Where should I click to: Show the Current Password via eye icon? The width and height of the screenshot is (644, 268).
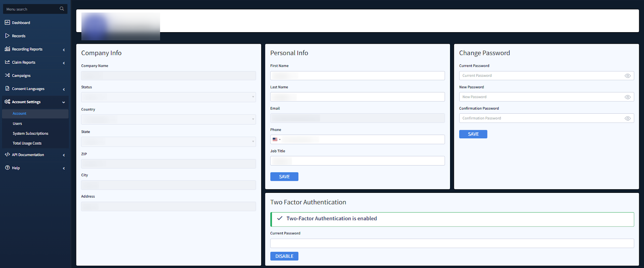coord(627,76)
